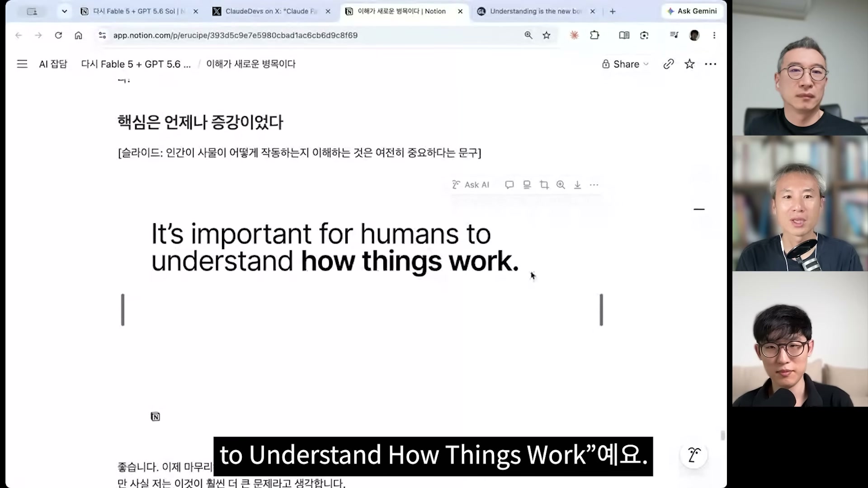
Task: Bookmark this page with the star icon
Action: point(547,35)
